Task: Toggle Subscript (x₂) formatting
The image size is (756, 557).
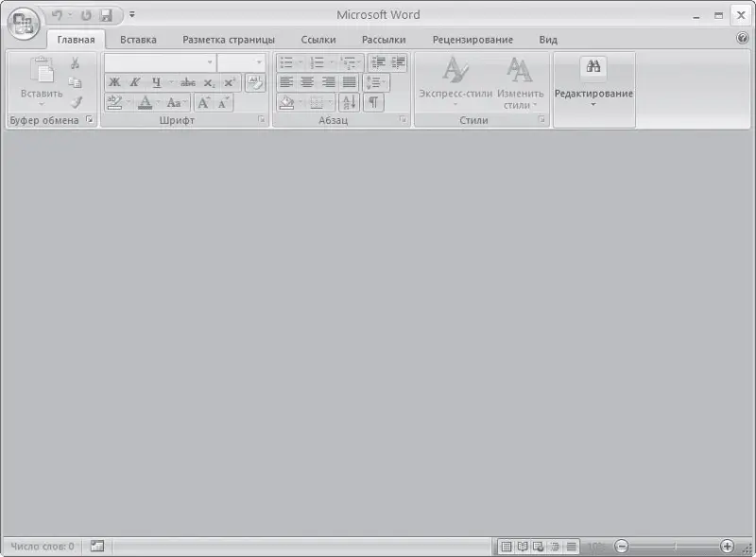Action: tap(209, 82)
